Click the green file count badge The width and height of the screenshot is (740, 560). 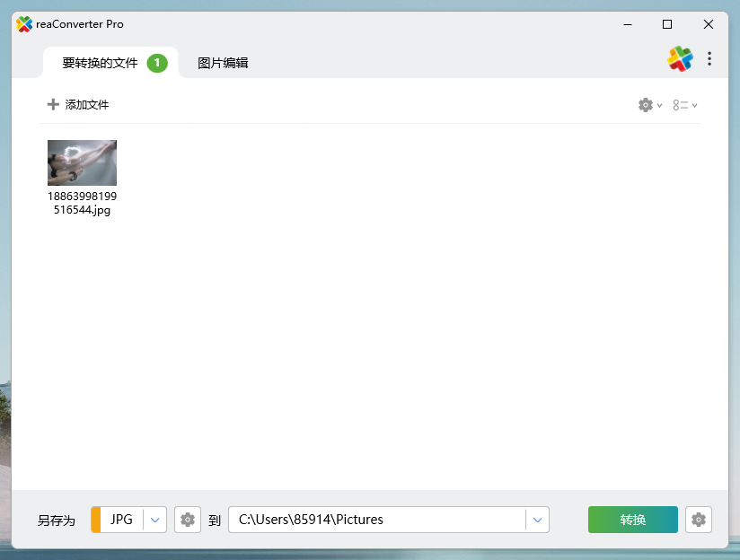(157, 63)
